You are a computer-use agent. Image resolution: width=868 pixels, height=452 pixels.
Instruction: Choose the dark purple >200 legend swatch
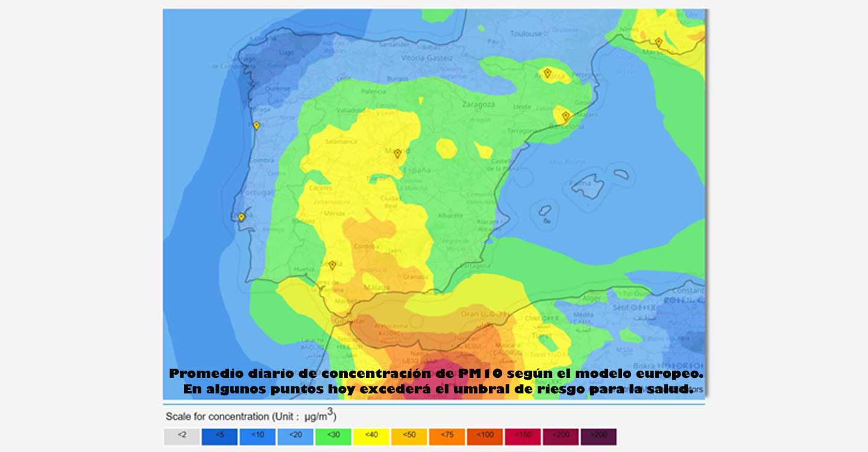click(599, 437)
